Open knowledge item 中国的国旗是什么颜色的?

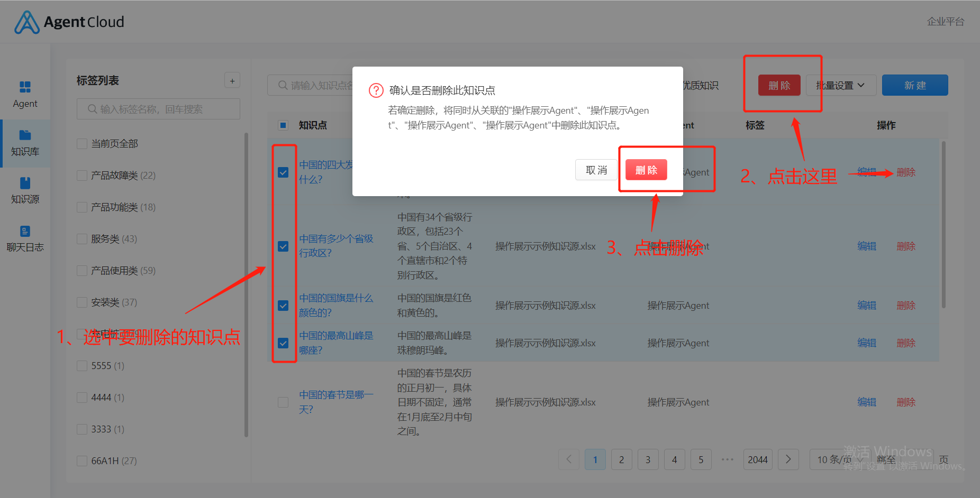point(336,306)
